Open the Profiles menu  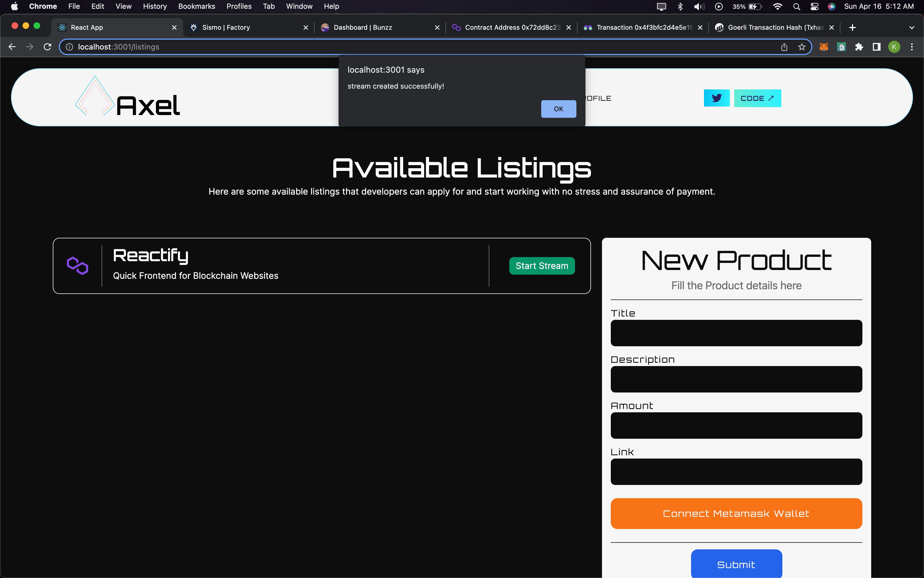click(x=239, y=6)
